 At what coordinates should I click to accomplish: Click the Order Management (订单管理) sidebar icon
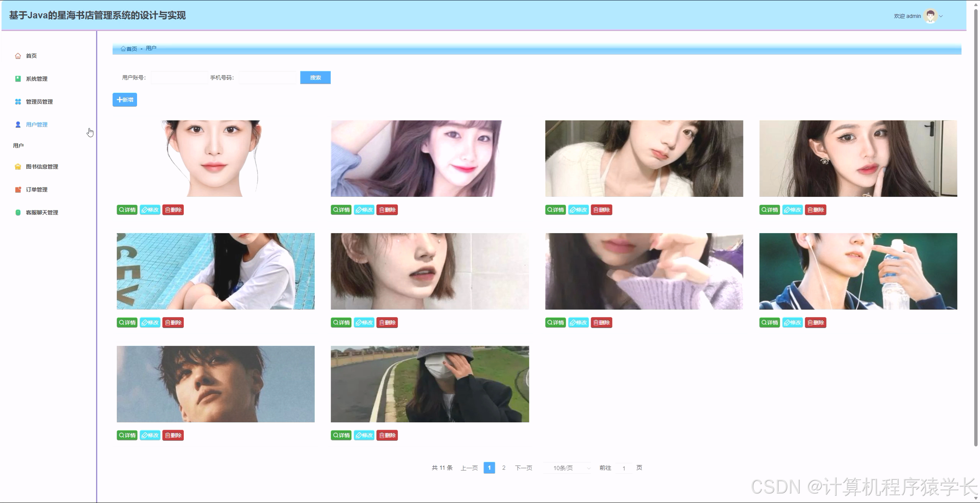tap(18, 190)
